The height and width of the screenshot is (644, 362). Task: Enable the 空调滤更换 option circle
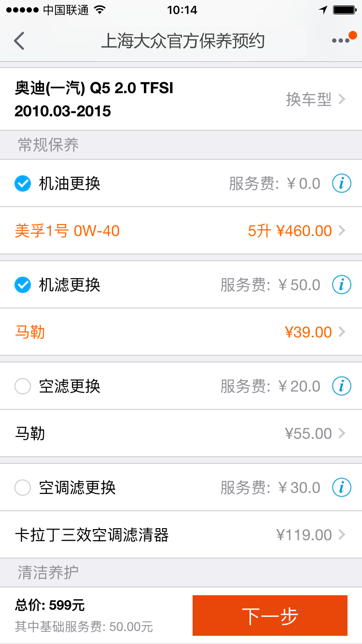click(23, 488)
